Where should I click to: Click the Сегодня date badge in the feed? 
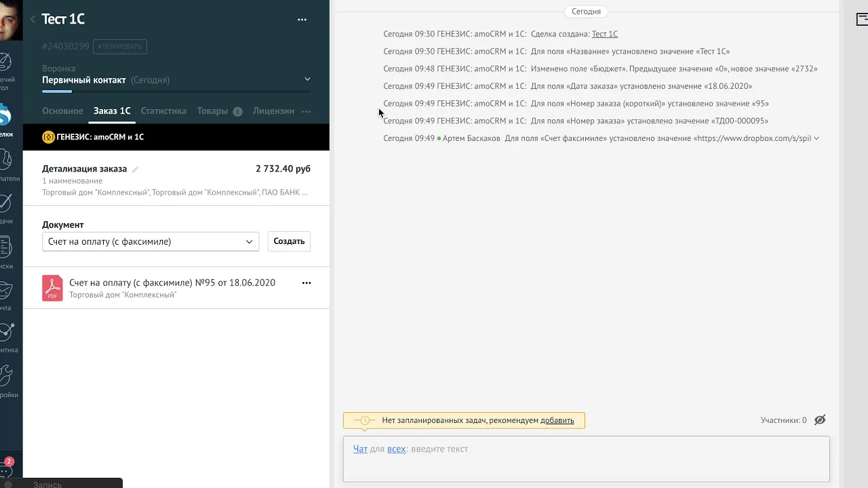(586, 12)
